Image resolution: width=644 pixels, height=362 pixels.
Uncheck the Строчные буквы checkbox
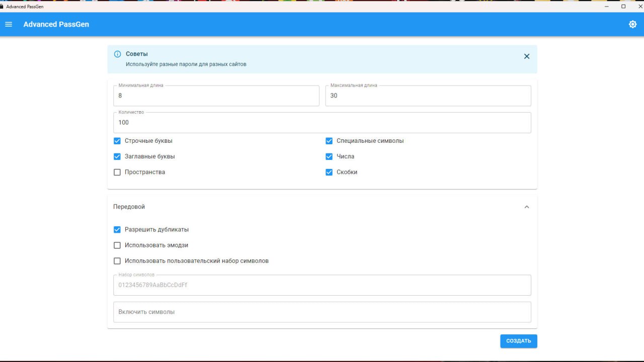(117, 141)
